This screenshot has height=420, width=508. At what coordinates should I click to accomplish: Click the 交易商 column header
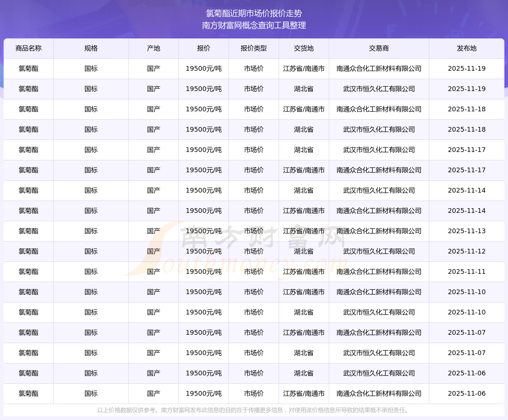pos(379,48)
